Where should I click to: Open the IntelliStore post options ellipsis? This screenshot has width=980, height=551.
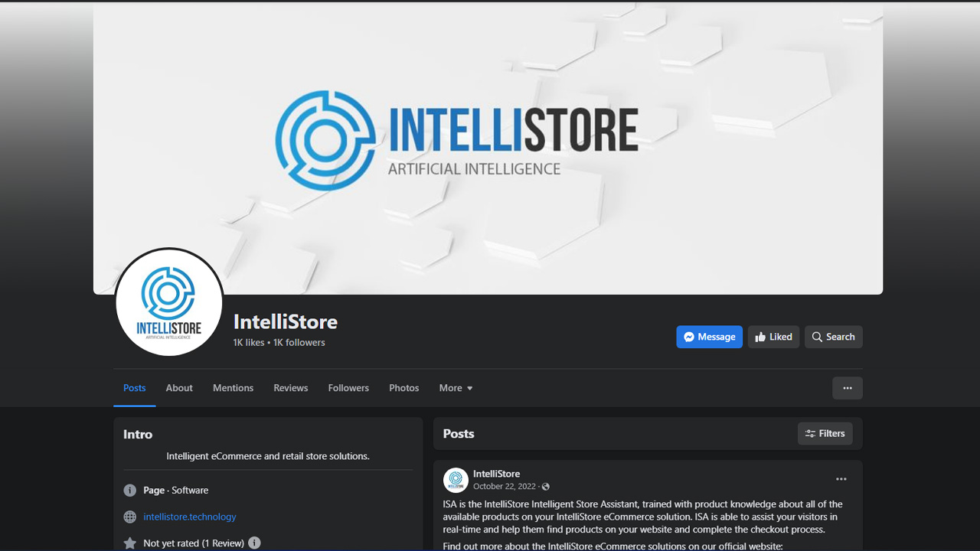(x=841, y=479)
